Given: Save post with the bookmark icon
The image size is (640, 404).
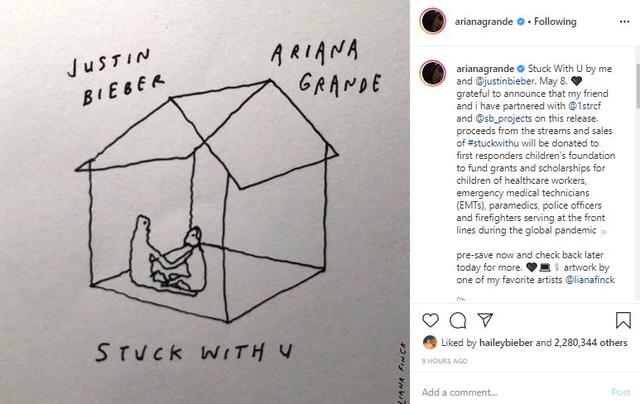Looking at the screenshot, I should point(623,320).
